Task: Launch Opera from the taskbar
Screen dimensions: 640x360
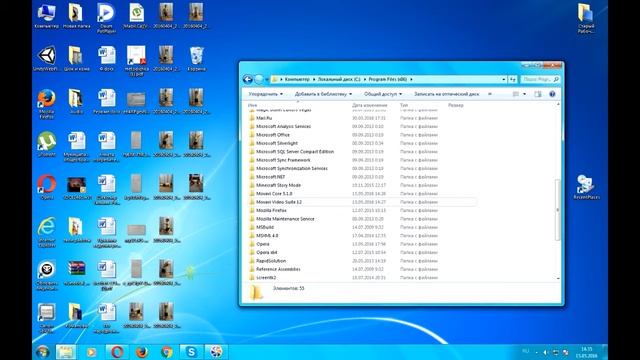Action: coord(117,351)
